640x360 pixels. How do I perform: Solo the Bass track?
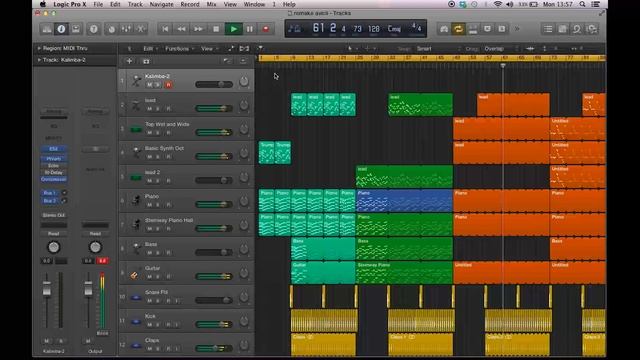click(x=158, y=253)
